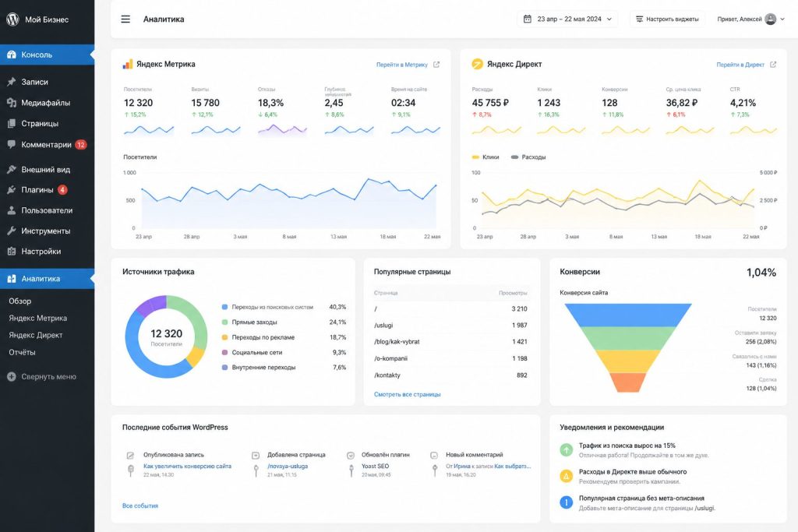Expand the user profile menu chevron
This screenshot has width=798, height=532.
pyautogui.click(x=782, y=19)
